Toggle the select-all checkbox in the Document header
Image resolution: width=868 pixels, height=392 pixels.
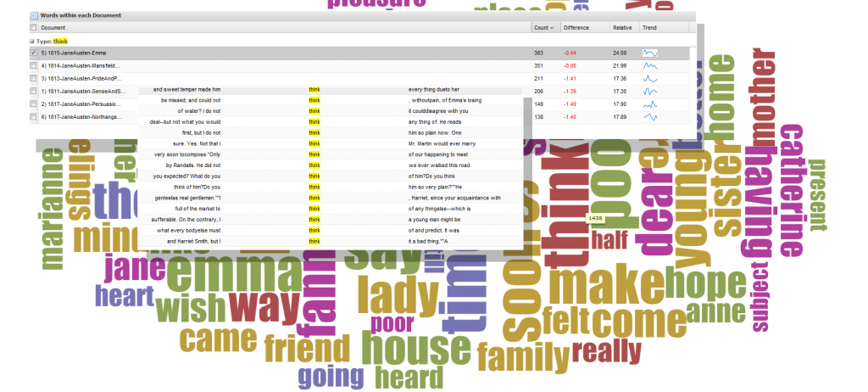(33, 27)
